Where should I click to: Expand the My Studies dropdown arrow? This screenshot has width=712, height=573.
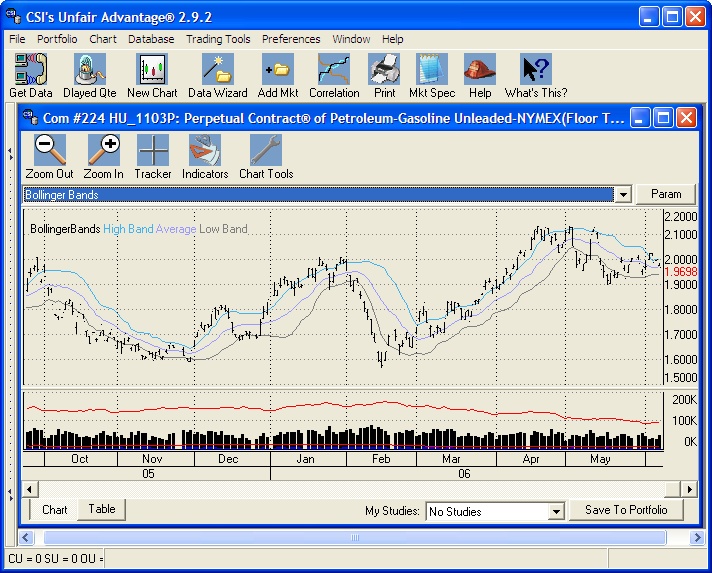(x=556, y=512)
